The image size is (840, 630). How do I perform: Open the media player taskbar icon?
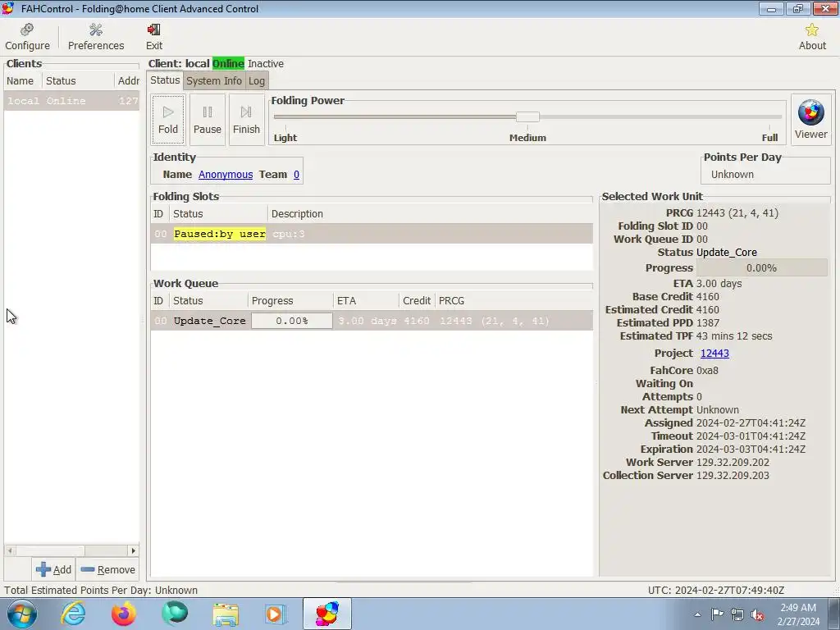(x=276, y=614)
